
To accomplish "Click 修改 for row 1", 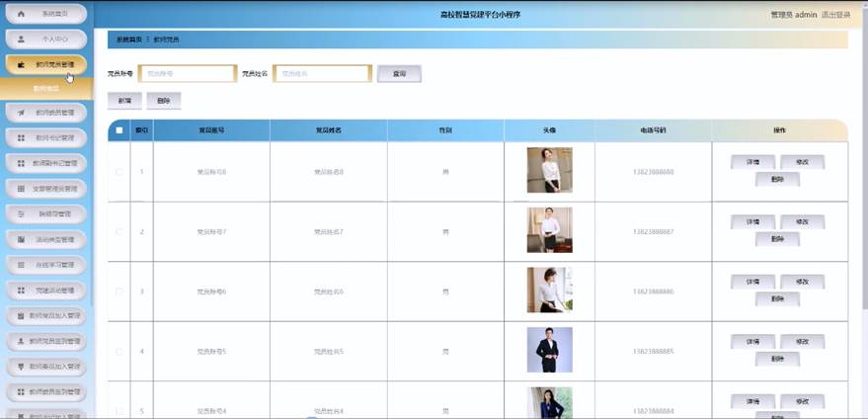I will click(x=802, y=162).
